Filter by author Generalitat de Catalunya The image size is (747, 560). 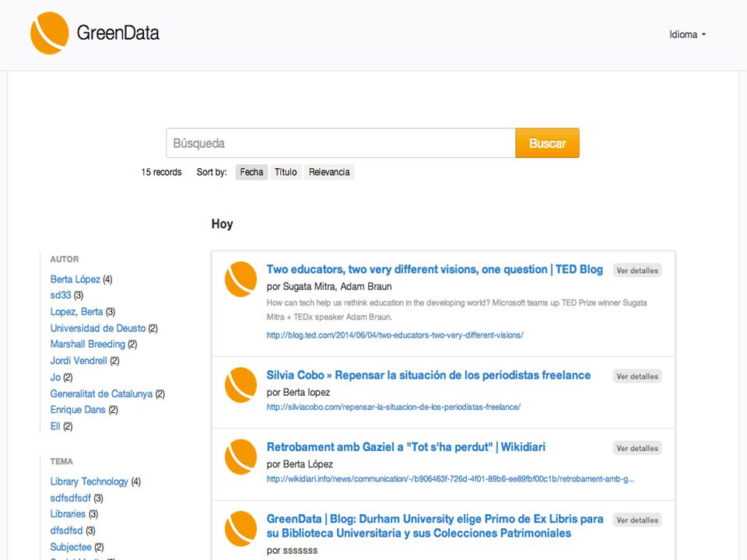[101, 394]
